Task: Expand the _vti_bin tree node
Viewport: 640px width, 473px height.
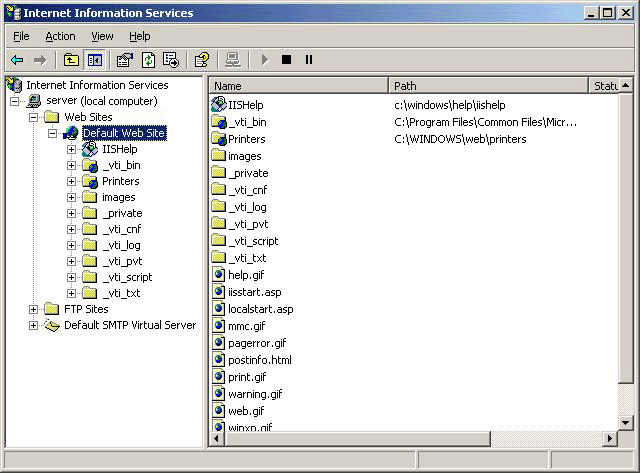Action: coord(71,165)
